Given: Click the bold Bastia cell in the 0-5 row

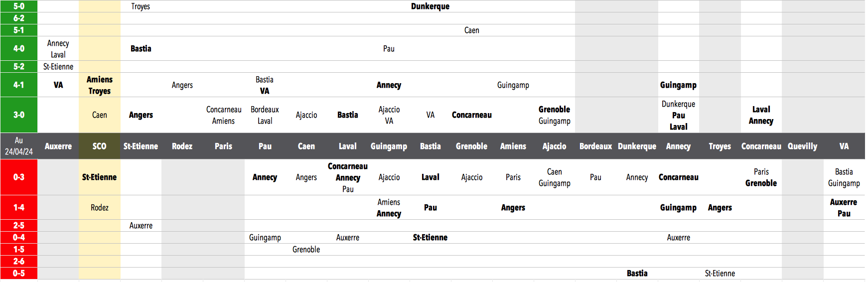Looking at the screenshot, I should (637, 274).
